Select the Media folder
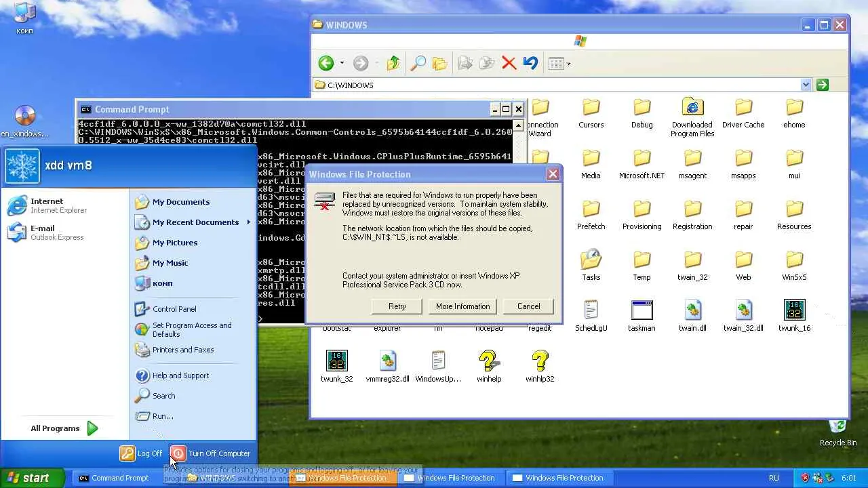The height and width of the screenshot is (488, 868). coord(591,165)
